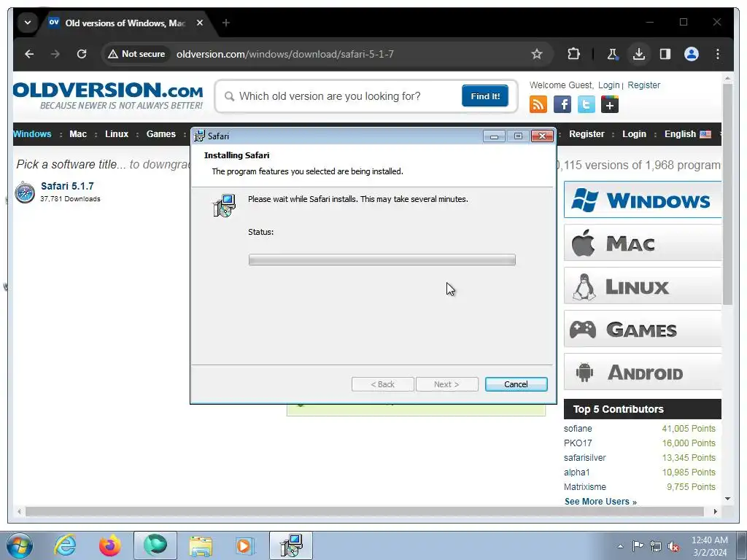Click Login link beside Welcome Guest
The image size is (747, 560).
(609, 85)
